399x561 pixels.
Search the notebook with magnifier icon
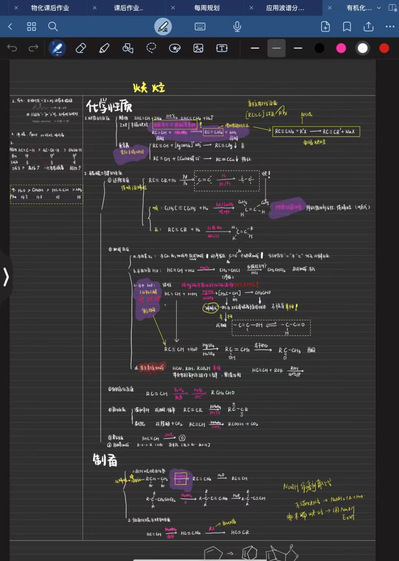(x=53, y=26)
